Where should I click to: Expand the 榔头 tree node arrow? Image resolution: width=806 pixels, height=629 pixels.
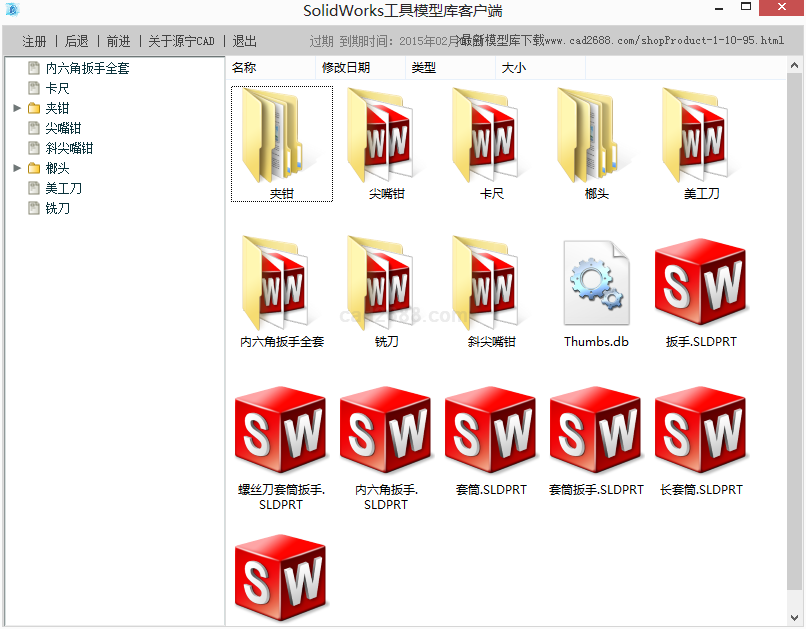click(18, 168)
